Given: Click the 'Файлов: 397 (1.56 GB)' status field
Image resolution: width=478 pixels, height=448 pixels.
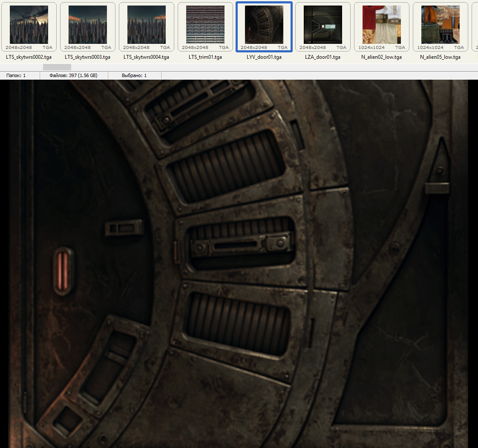Looking at the screenshot, I should (x=73, y=75).
